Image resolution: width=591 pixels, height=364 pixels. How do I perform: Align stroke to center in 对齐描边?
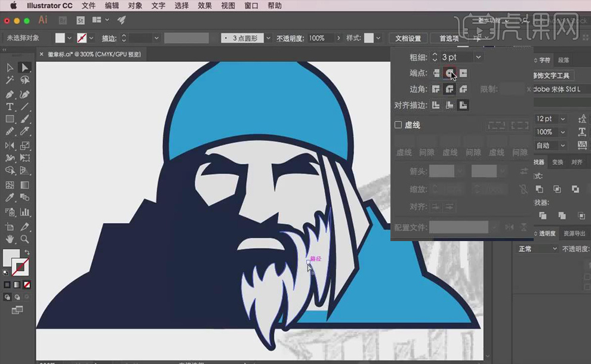coord(436,105)
